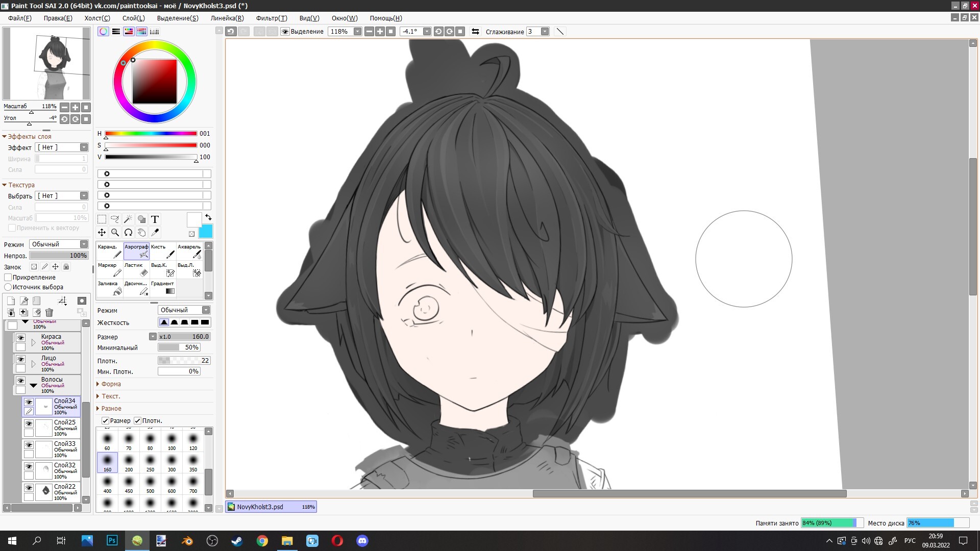Open the Файл menu
980x551 pixels.
pos(20,18)
